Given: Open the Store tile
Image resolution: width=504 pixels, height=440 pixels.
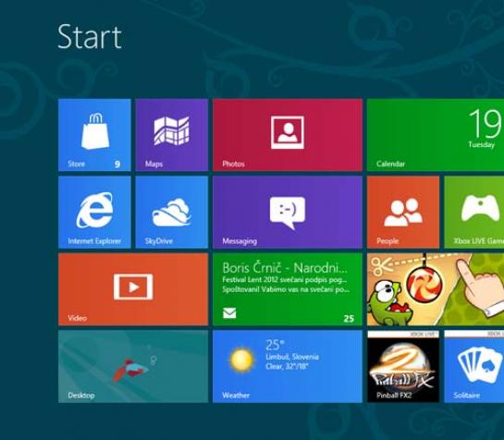Looking at the screenshot, I should point(94,135).
